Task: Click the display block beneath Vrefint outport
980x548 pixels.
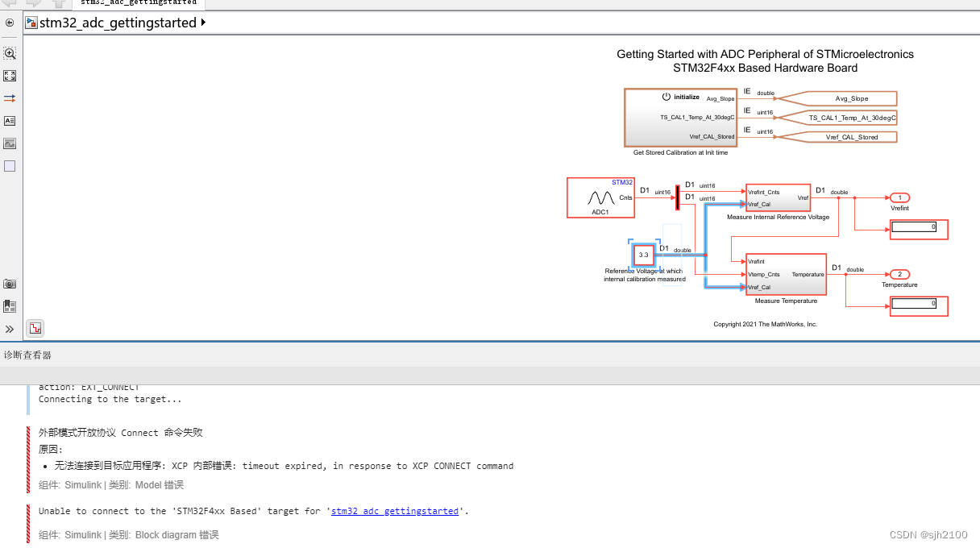Action: pos(919,229)
